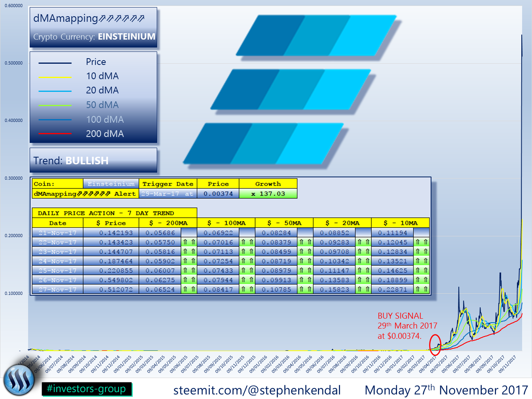Viewport: 532px width, 399px height.
Task: Click green up arrows beside 0.06524
Action: click(189, 290)
